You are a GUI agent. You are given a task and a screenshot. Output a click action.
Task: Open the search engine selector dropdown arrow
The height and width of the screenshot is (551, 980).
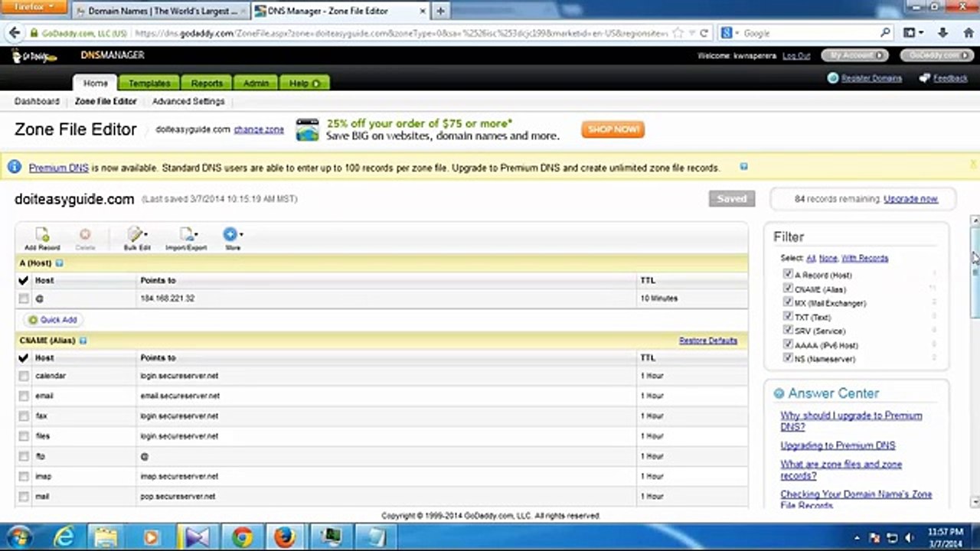tap(737, 34)
